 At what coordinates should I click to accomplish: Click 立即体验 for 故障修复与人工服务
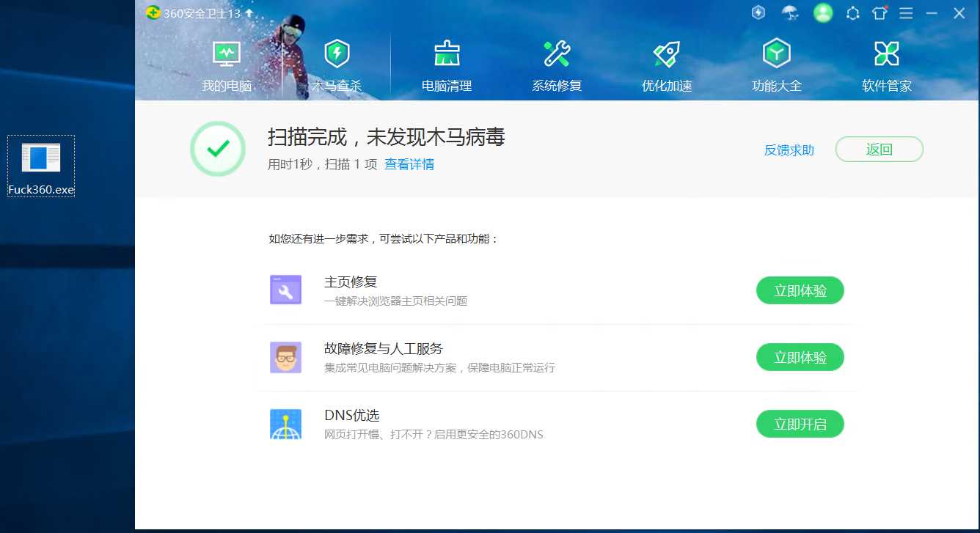click(x=800, y=357)
